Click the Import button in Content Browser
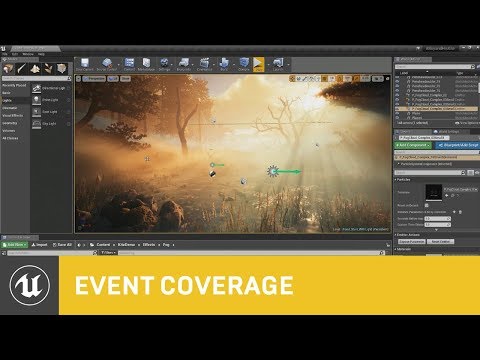480x360 pixels. 39,245
